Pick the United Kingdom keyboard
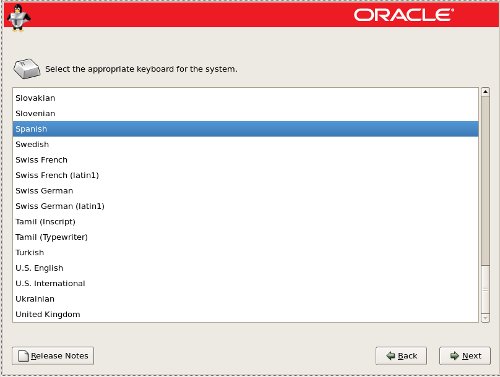 click(245, 314)
